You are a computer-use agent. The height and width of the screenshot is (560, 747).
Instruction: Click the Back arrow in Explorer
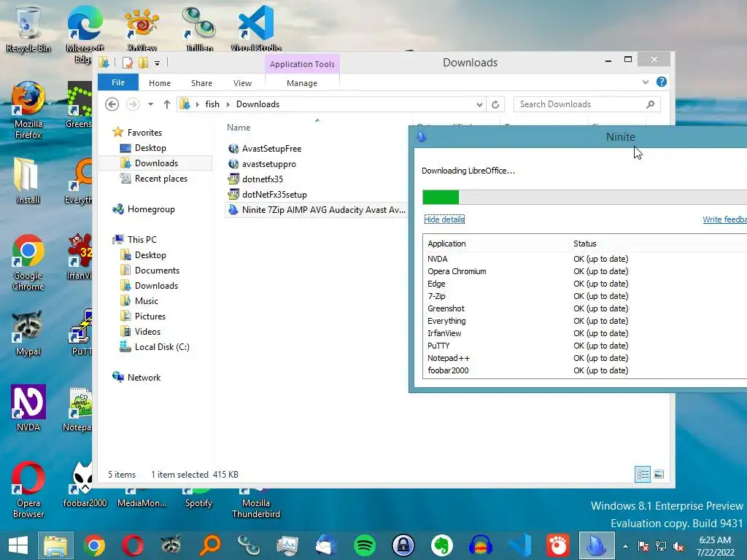pos(112,104)
